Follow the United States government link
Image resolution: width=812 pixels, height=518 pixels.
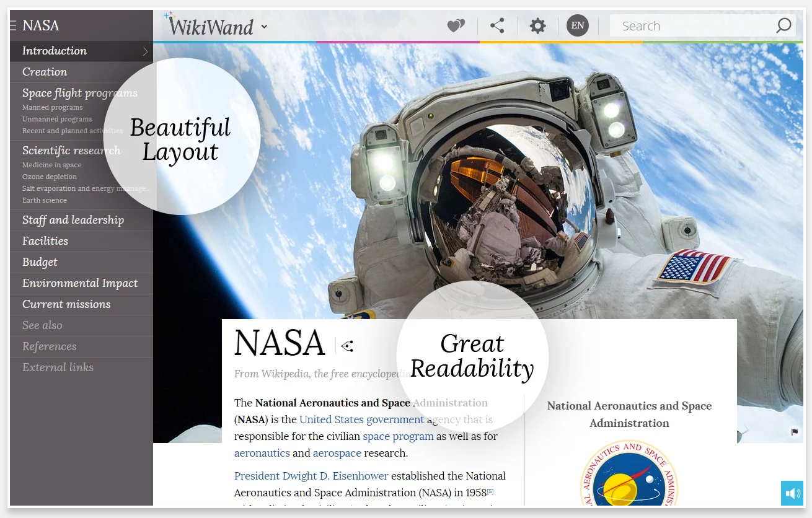362,419
